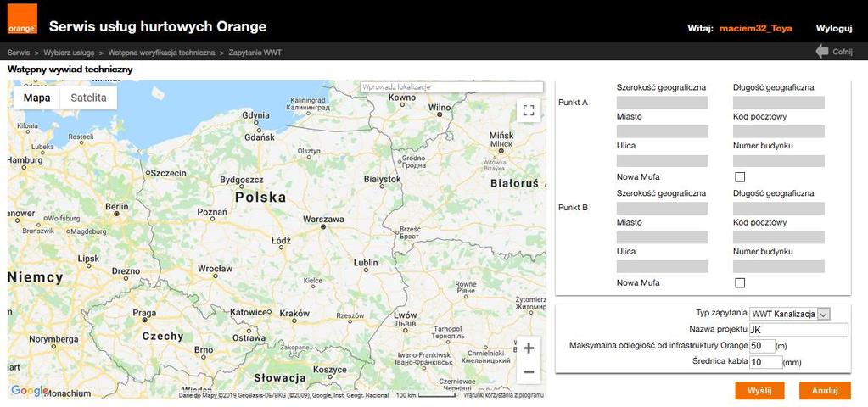
Task: Click Białystok label on the map
Action: click(382, 179)
